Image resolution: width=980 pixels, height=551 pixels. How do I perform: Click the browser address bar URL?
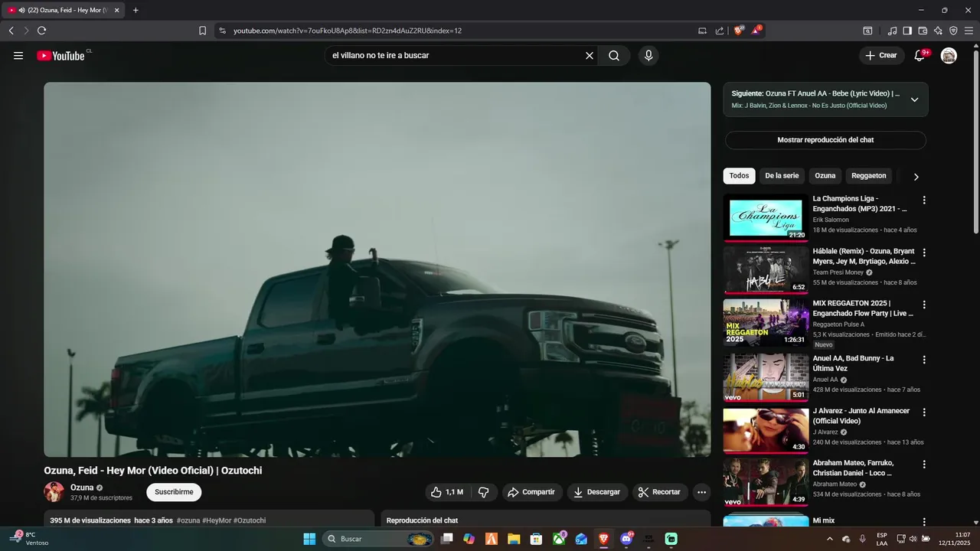point(348,31)
